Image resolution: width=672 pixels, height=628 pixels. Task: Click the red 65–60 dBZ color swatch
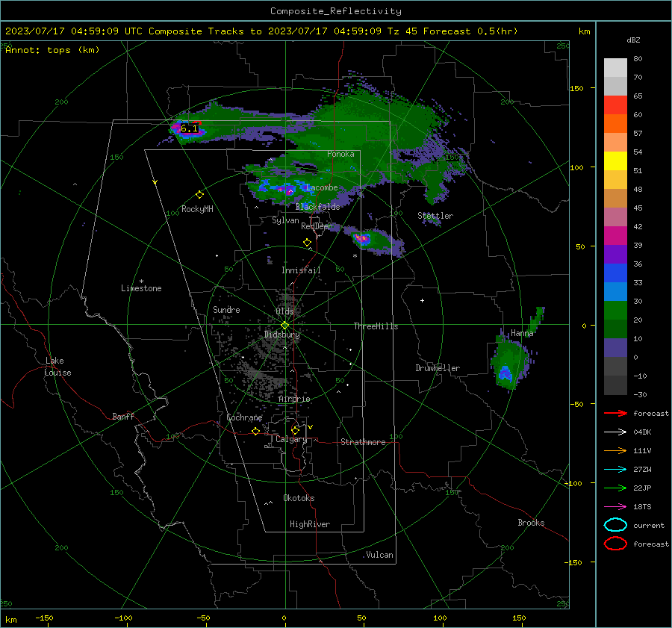[x=615, y=105]
